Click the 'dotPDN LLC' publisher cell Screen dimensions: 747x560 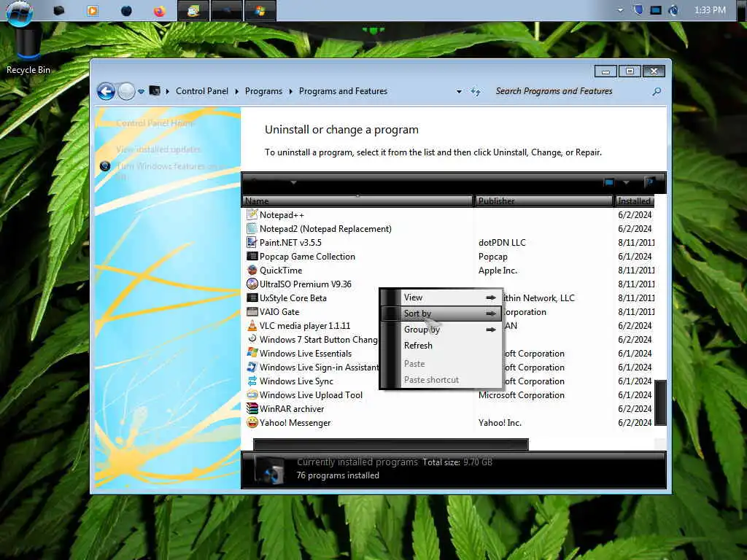click(x=502, y=242)
